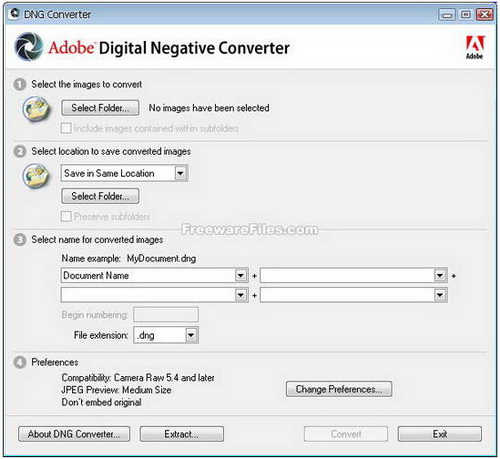
Task: Click Select Folder button below Save in Same Location
Action: click(100, 196)
